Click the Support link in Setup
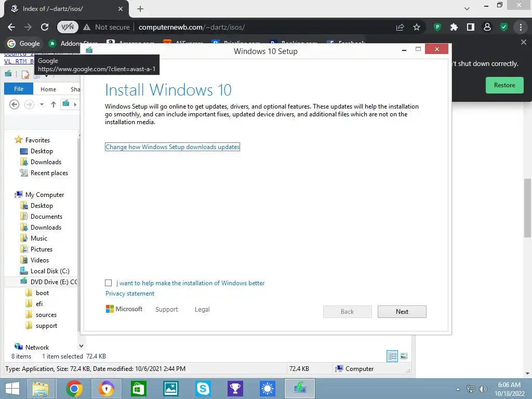The height and width of the screenshot is (399, 532). click(x=167, y=310)
